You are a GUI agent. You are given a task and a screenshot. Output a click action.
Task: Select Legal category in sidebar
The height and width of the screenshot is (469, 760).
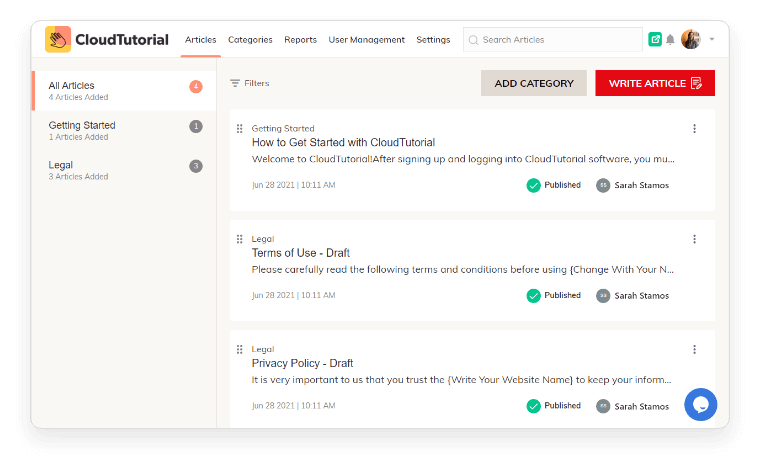point(61,165)
